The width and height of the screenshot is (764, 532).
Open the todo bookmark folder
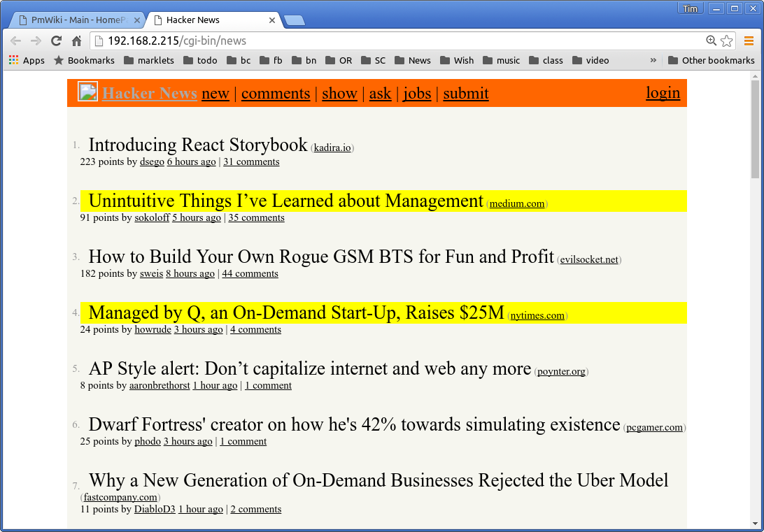point(200,60)
